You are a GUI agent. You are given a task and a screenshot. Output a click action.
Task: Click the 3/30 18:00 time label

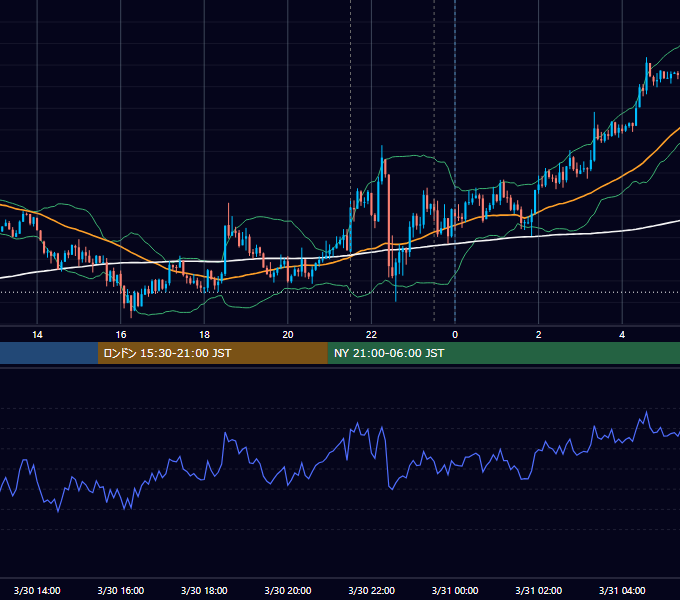click(x=204, y=590)
